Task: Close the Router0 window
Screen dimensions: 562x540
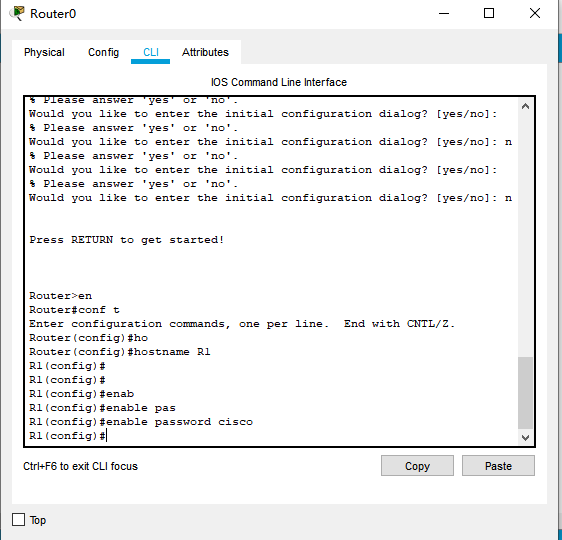Action: 535,14
